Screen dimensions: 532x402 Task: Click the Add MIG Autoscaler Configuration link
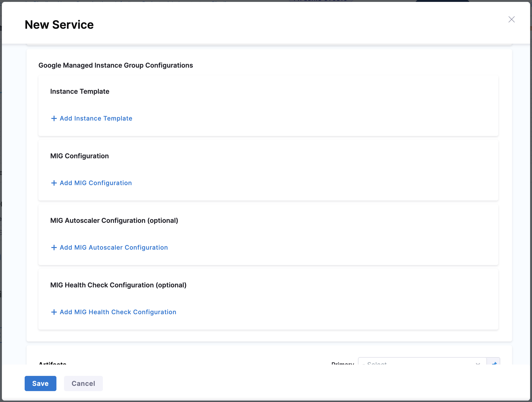(114, 248)
